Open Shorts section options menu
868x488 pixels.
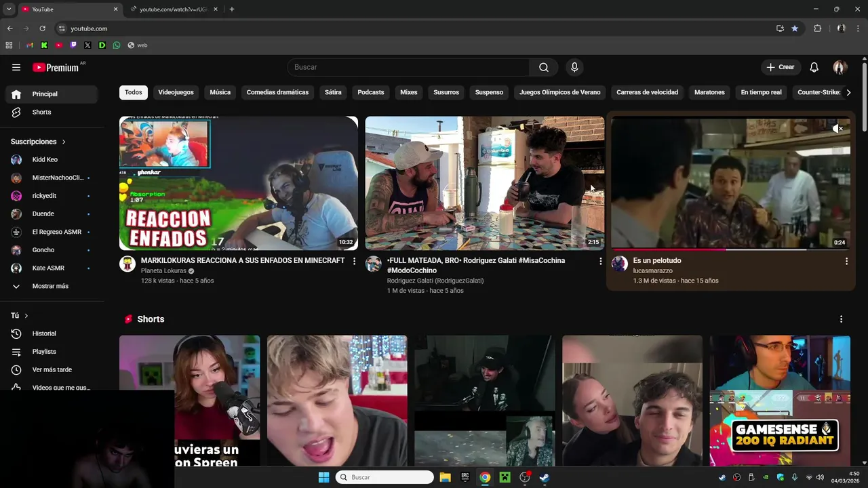click(842, 319)
